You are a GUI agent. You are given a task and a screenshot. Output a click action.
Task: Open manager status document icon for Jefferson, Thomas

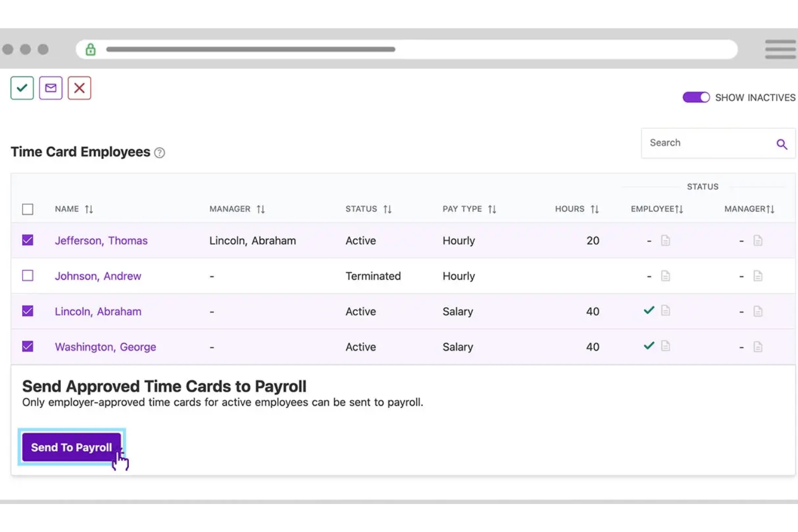pyautogui.click(x=758, y=240)
